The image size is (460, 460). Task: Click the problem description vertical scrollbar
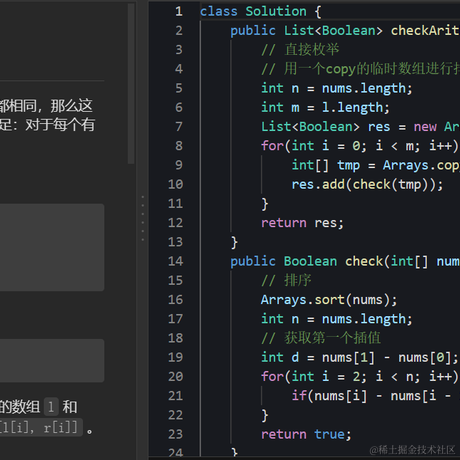pyautogui.click(x=131, y=83)
